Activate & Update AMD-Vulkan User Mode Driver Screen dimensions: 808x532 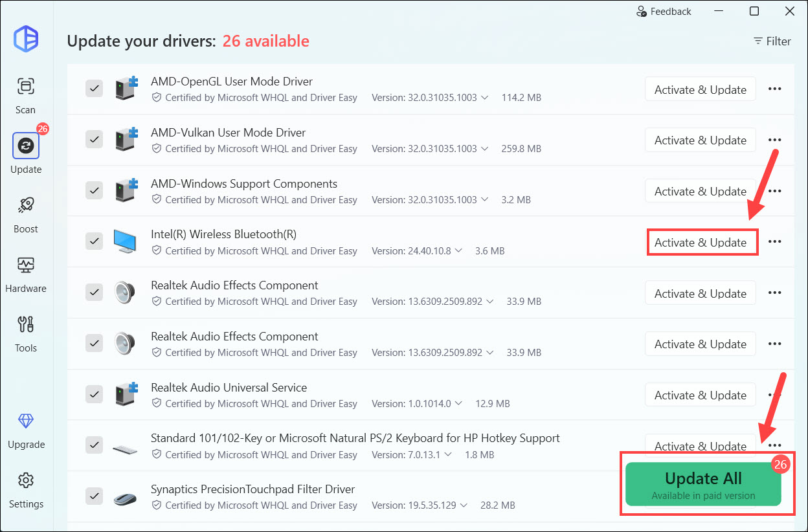(x=701, y=140)
